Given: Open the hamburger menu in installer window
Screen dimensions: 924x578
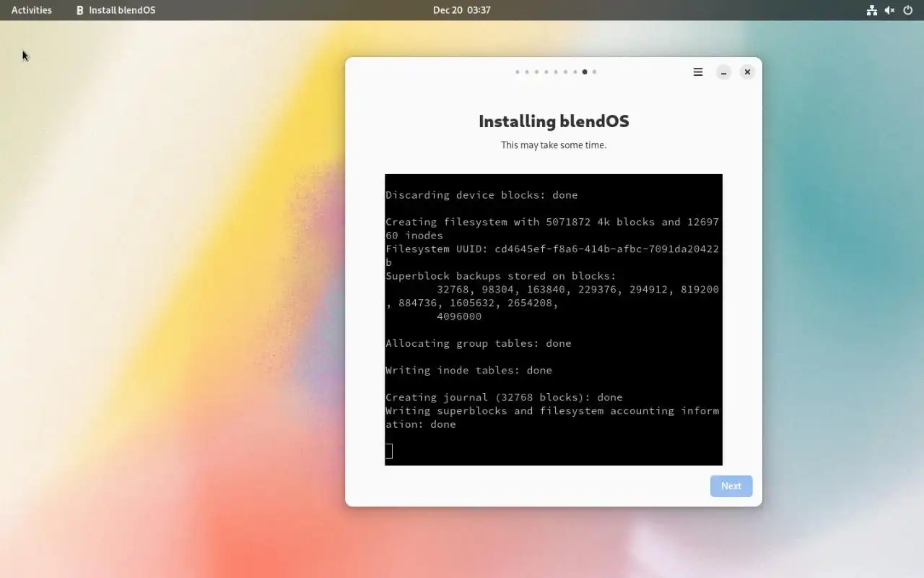Looking at the screenshot, I should coord(698,72).
